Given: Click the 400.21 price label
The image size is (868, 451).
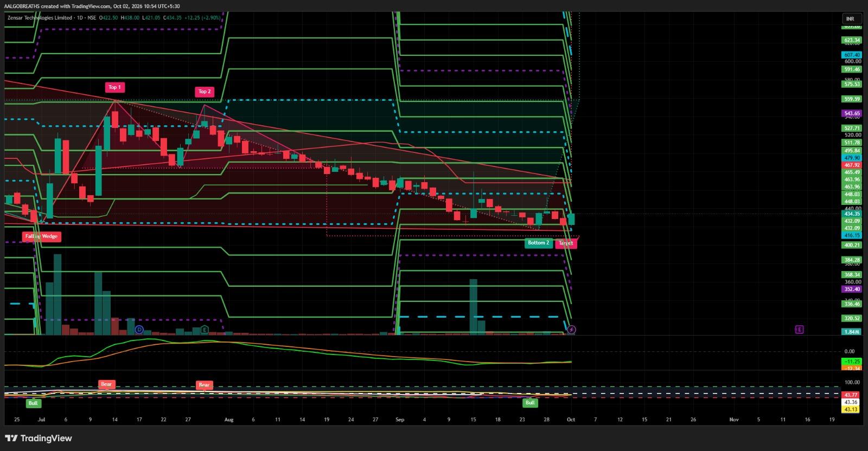Looking at the screenshot, I should tap(852, 245).
